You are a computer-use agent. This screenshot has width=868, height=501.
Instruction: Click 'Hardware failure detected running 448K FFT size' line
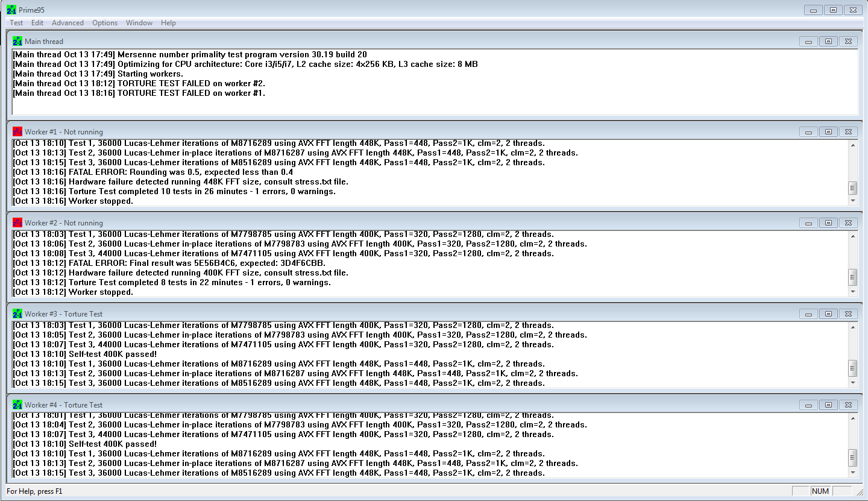click(181, 181)
